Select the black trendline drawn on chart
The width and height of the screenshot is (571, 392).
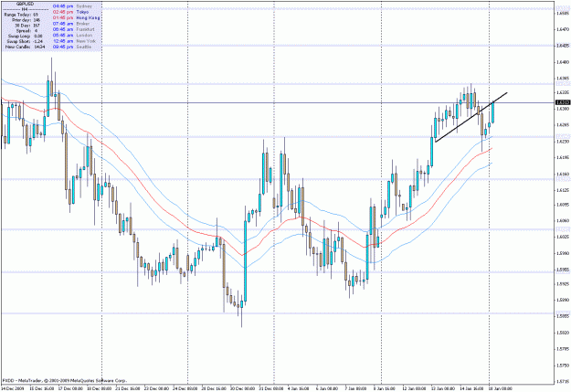click(471, 117)
